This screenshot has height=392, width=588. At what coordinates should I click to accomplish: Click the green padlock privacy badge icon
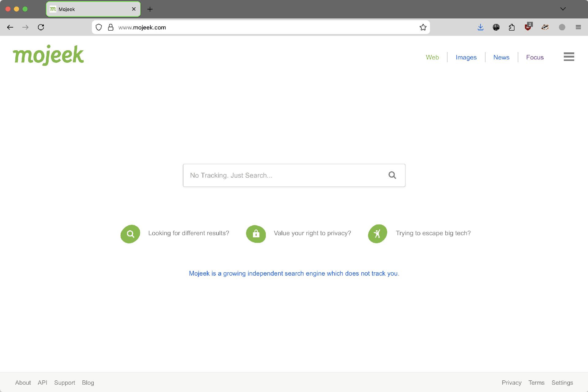pos(256,234)
